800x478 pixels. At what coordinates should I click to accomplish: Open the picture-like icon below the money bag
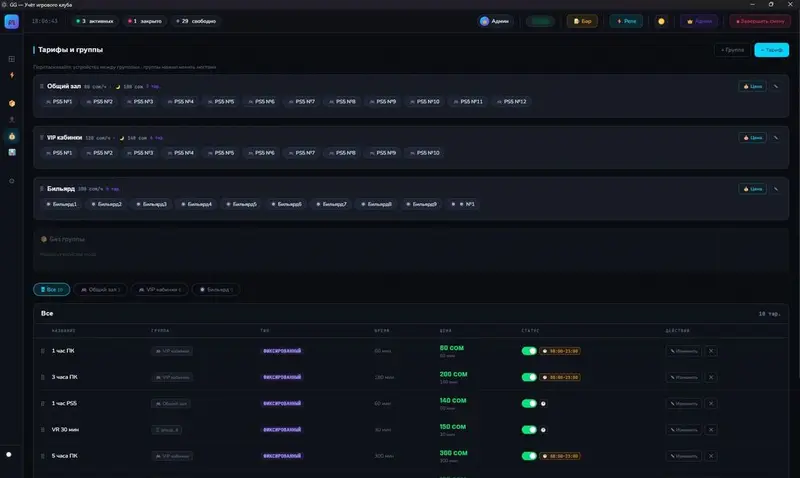pos(12,152)
